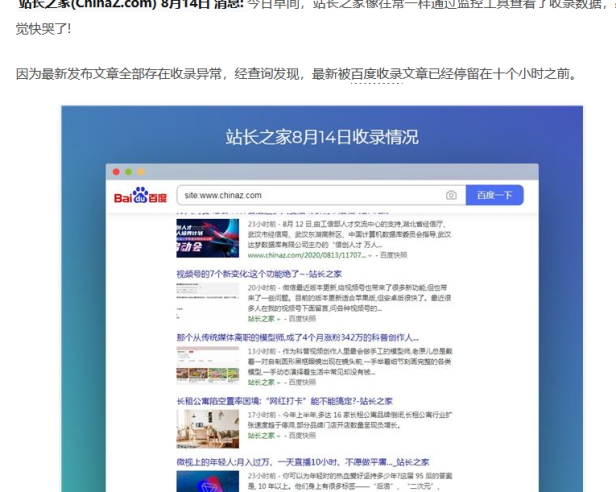The image size is (616, 492).
Task: Open result 长租公寓陷空置率困境
Action: pyautogui.click(x=284, y=401)
